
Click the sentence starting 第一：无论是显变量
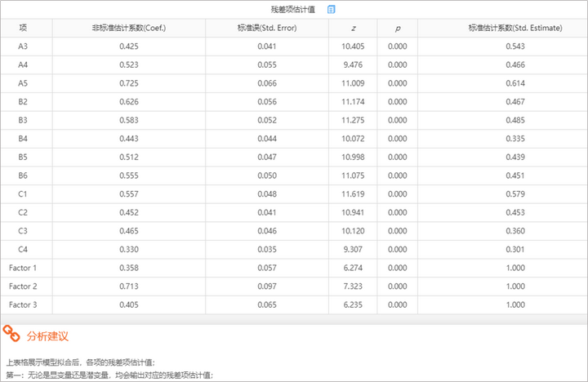click(x=109, y=375)
